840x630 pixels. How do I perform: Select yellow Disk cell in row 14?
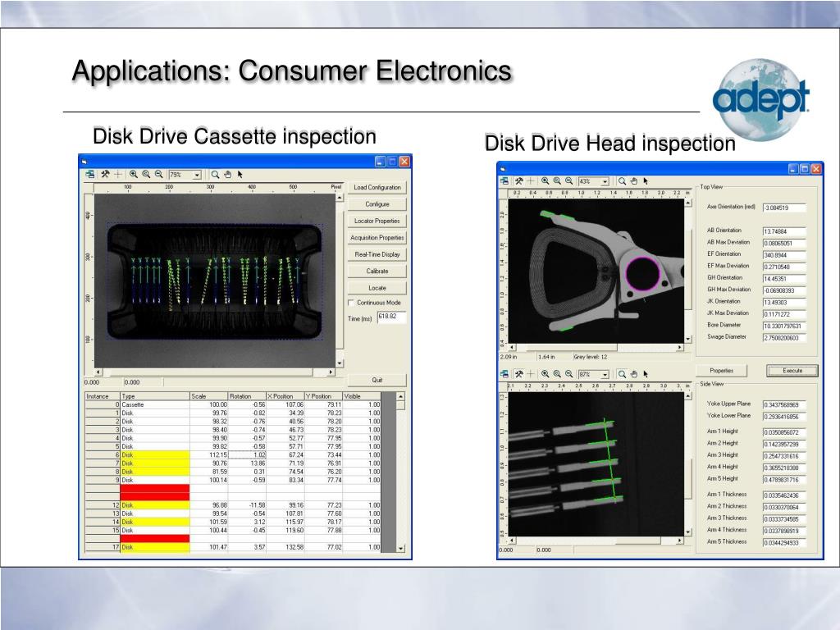point(155,522)
